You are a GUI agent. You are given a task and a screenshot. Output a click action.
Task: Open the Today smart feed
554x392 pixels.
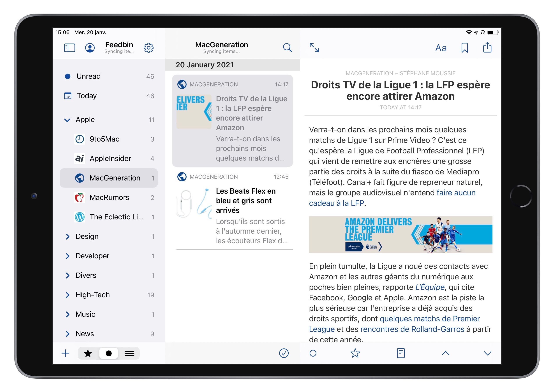click(109, 96)
